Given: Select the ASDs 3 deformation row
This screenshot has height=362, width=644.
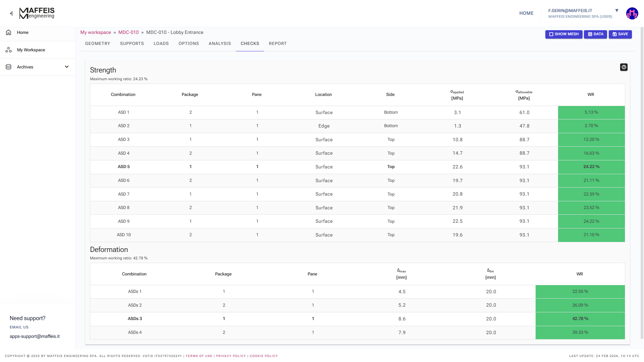Looking at the screenshot, I should (x=135, y=319).
